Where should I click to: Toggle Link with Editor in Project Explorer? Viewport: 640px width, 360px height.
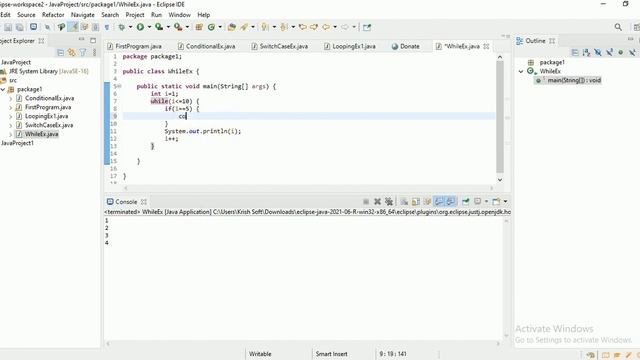coord(71,53)
